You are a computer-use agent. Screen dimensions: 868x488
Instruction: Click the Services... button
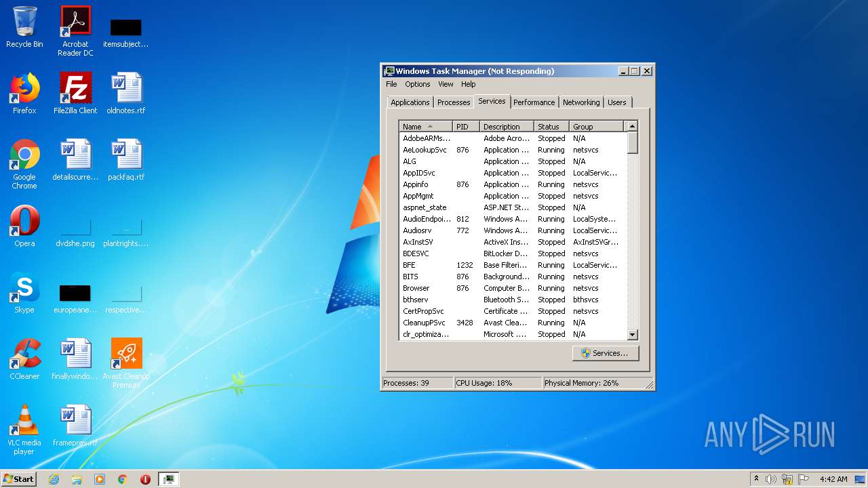[606, 353]
